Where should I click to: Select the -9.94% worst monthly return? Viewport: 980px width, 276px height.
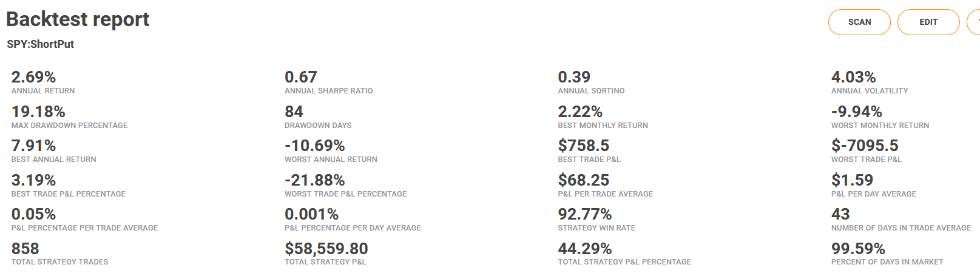pyautogui.click(x=857, y=112)
